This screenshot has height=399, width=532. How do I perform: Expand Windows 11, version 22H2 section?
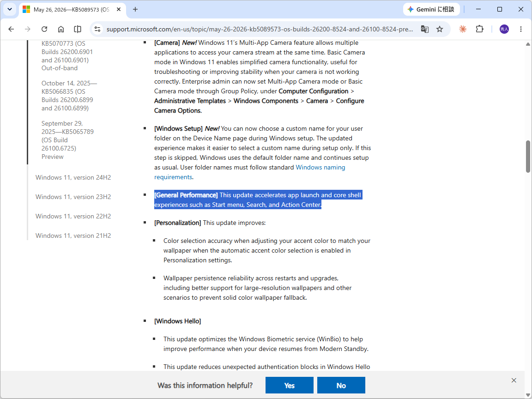click(x=73, y=216)
